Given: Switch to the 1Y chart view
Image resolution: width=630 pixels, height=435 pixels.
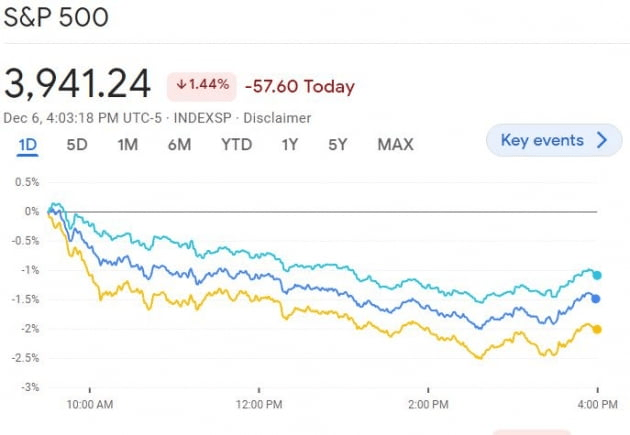Looking at the screenshot, I should point(290,145).
